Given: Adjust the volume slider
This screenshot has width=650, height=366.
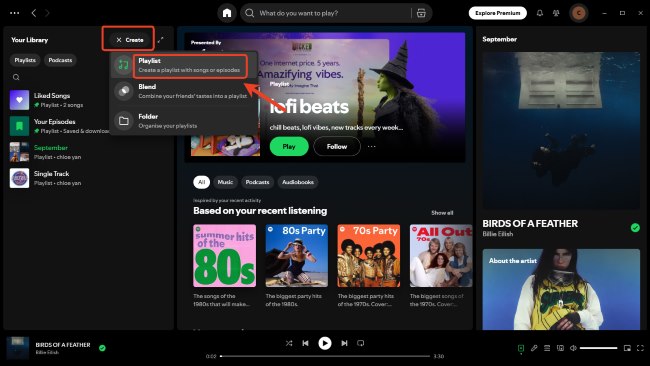Looking at the screenshot, I should coord(598,348).
